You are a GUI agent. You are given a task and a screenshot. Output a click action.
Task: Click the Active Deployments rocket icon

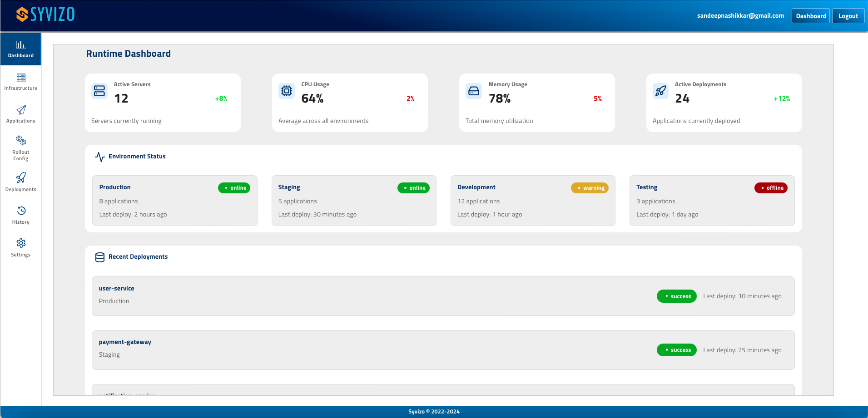click(661, 91)
